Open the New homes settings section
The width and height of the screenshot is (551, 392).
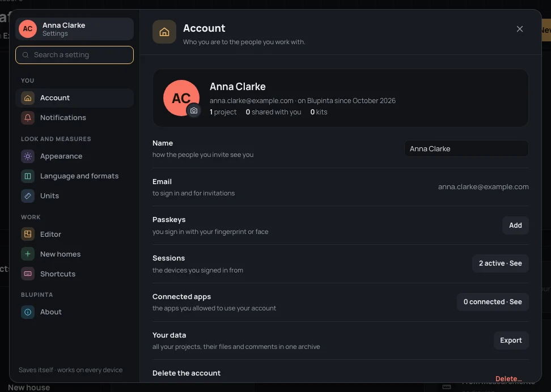pyautogui.click(x=74, y=254)
